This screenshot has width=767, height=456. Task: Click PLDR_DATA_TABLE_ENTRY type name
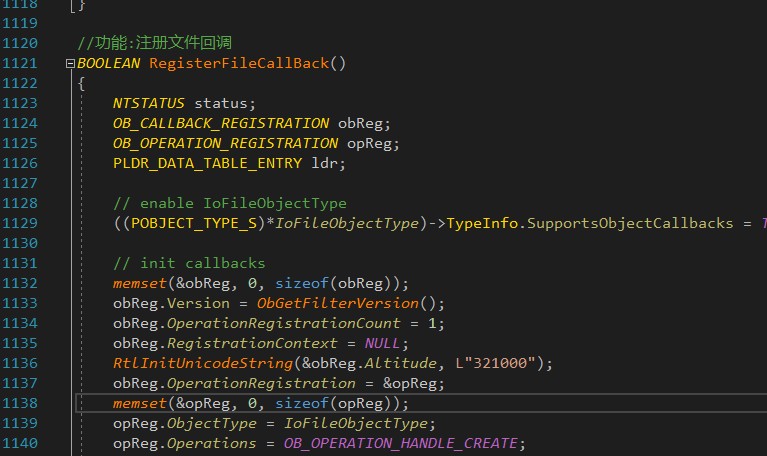(x=207, y=163)
